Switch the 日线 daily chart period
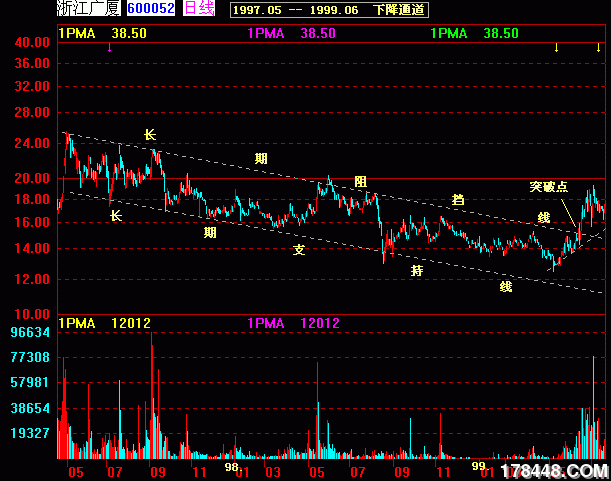The width and height of the screenshot is (611, 481). pyautogui.click(x=200, y=9)
